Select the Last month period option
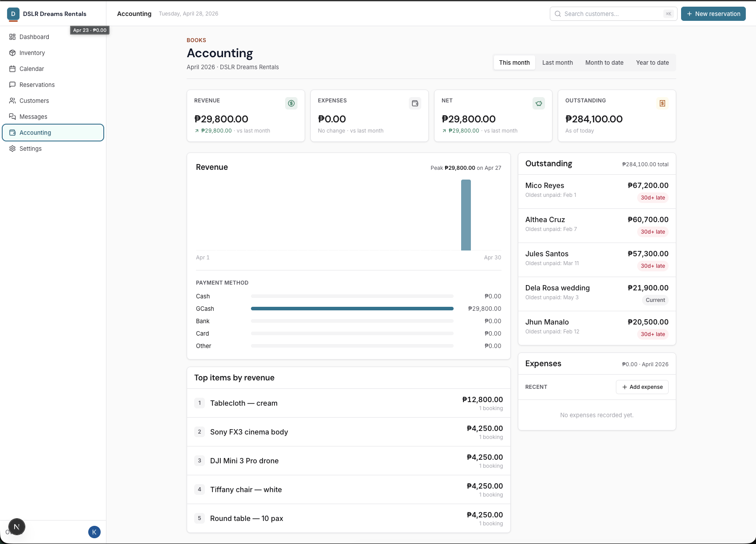The image size is (756, 544). [557, 63]
